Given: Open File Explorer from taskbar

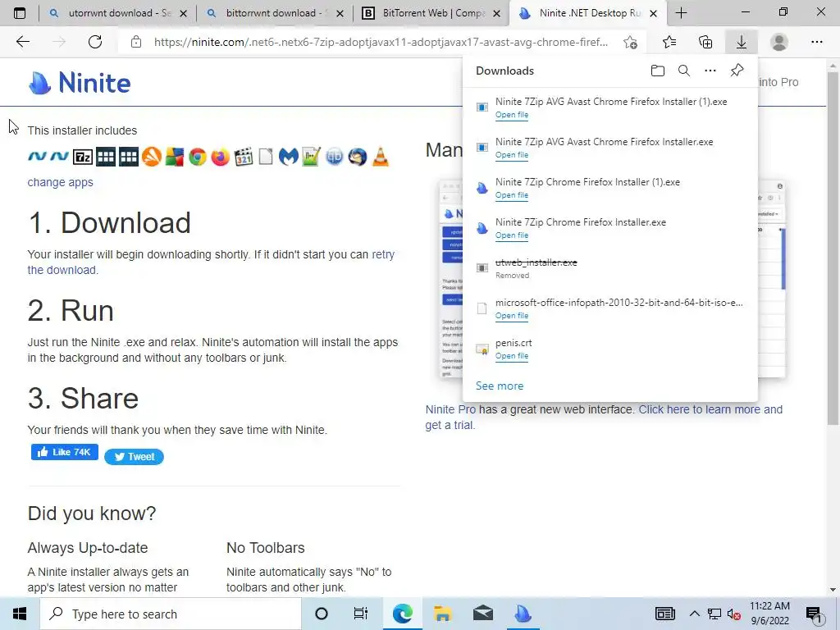Looking at the screenshot, I should click(x=442, y=614).
